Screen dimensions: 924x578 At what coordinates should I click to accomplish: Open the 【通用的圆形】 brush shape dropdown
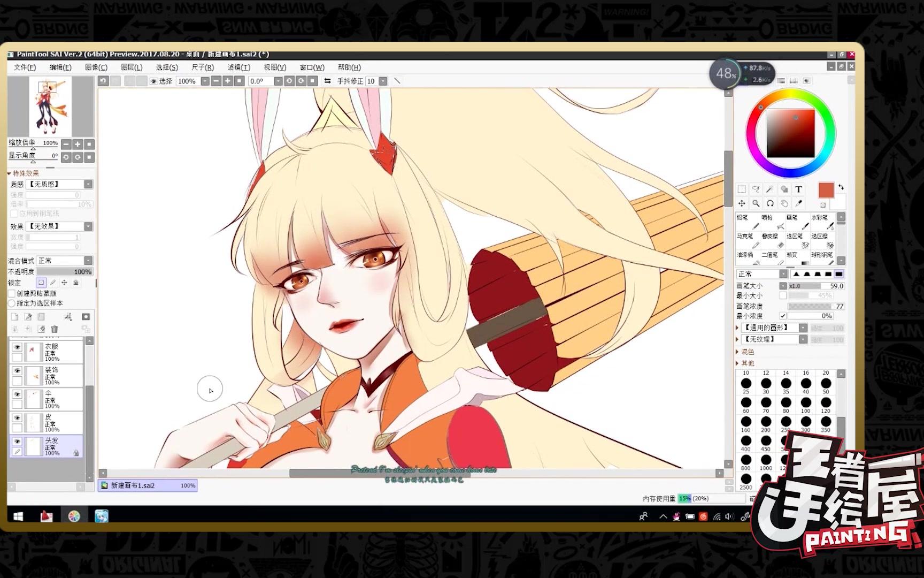(803, 328)
